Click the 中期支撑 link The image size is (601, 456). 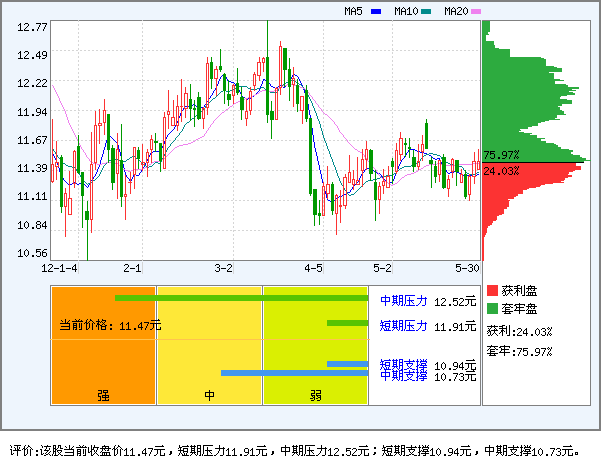(403, 375)
